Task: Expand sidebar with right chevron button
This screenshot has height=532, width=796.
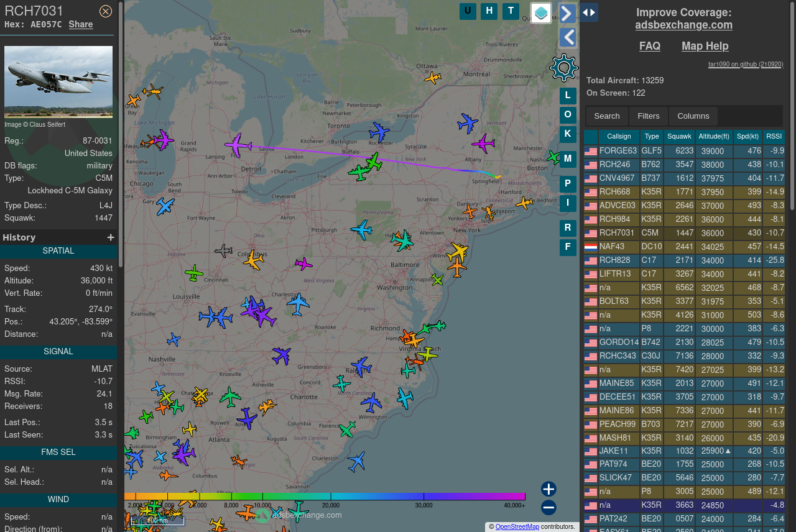Action: (567, 13)
